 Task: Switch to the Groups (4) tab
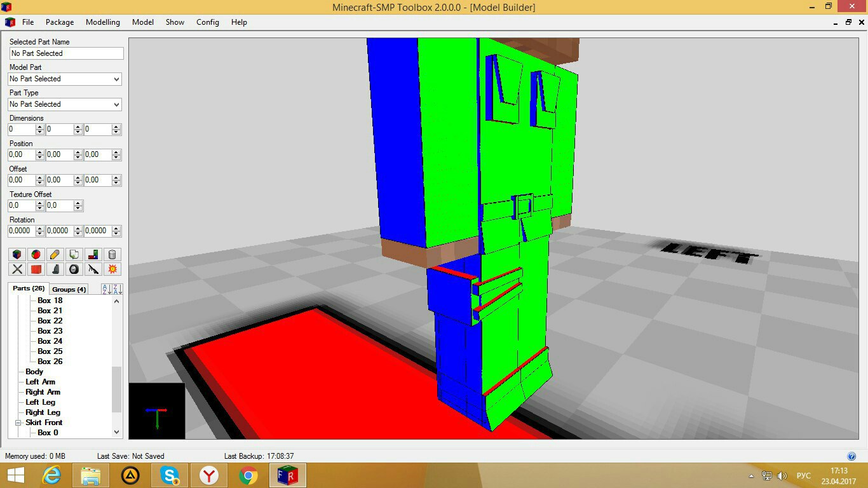click(x=69, y=289)
